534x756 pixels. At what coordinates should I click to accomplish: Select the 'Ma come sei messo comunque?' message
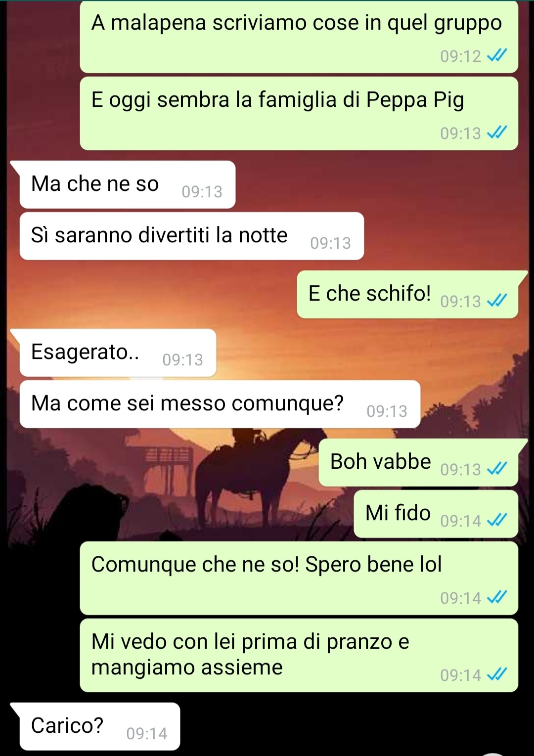[x=220, y=404]
